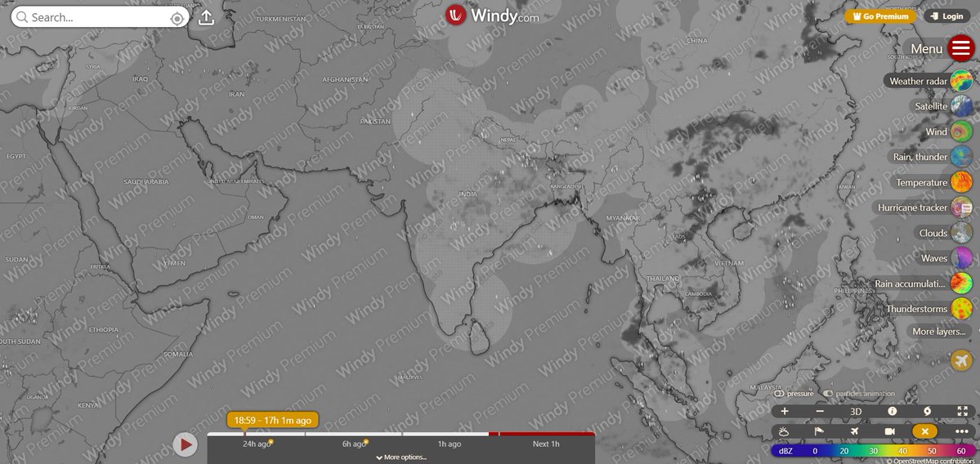Image resolution: width=980 pixels, height=464 pixels.
Task: Select the 1h ago timeline range
Action: pyautogui.click(x=450, y=444)
